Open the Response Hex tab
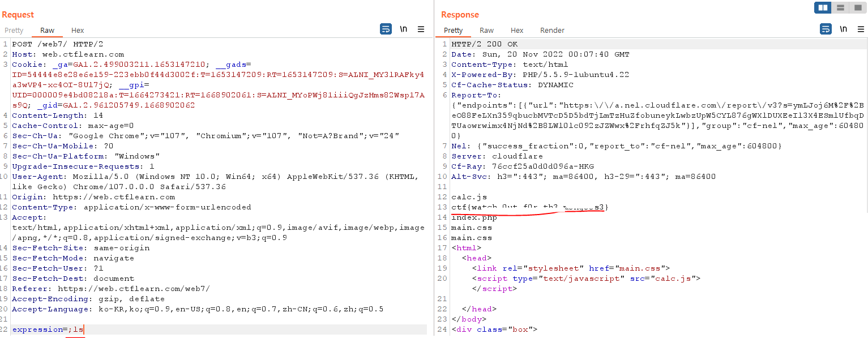Screen dimensions: 868x338 pyautogui.click(x=517, y=30)
